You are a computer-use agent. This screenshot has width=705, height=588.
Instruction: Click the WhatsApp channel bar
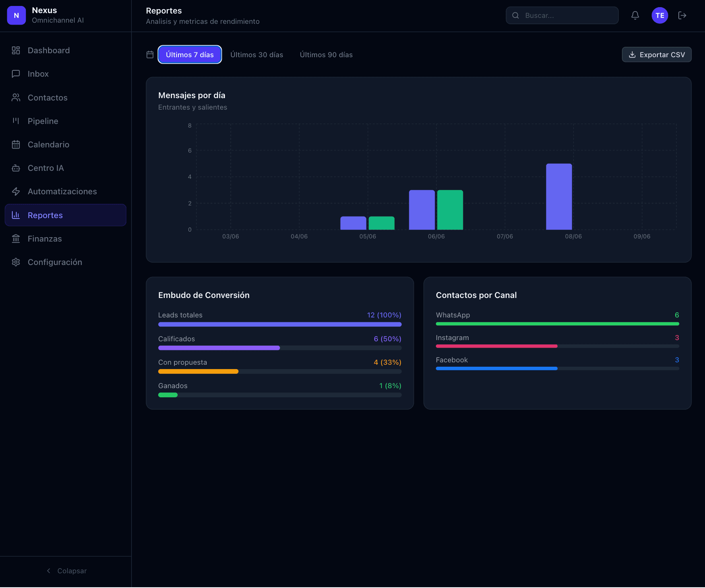pyautogui.click(x=557, y=324)
